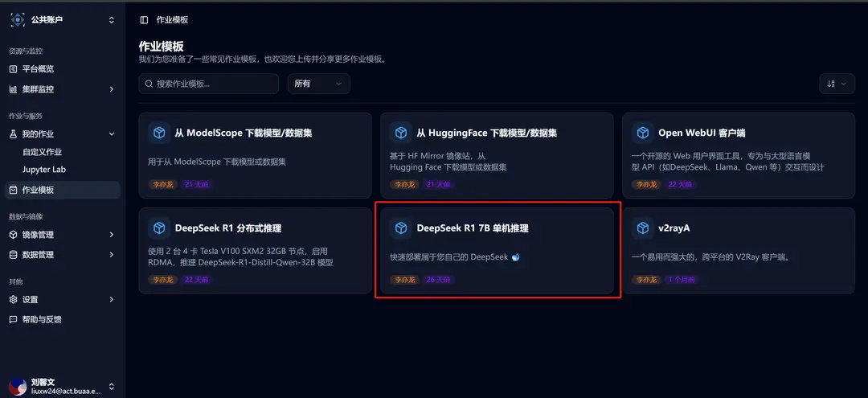The image size is (868, 398).
Task: Click the cube icon on Open WebUI card
Action: point(643,133)
